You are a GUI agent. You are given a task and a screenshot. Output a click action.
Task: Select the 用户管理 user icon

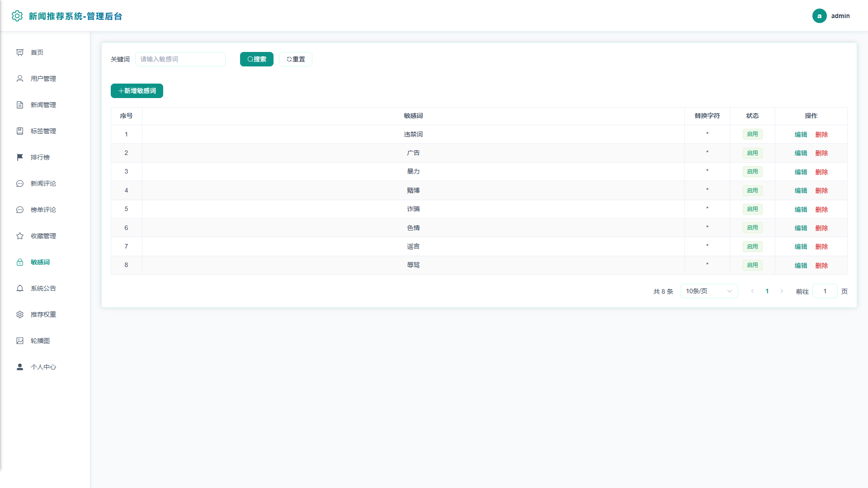click(20, 79)
